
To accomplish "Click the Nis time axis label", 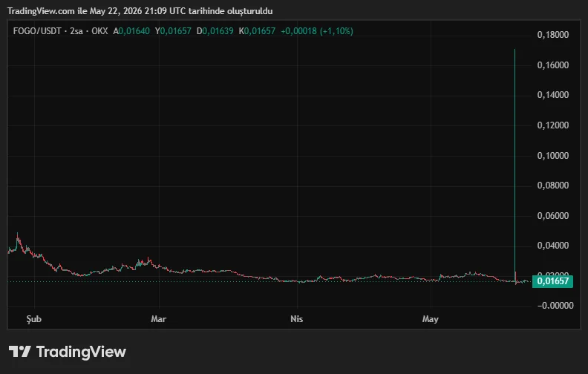I will [x=297, y=319].
